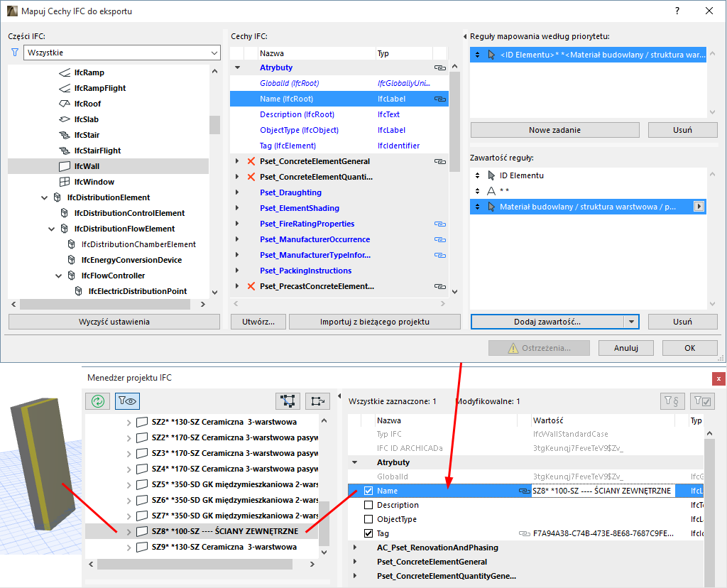Click the Cechy IFC vertical scrollbar thumb
The image size is (727, 588).
[454, 121]
